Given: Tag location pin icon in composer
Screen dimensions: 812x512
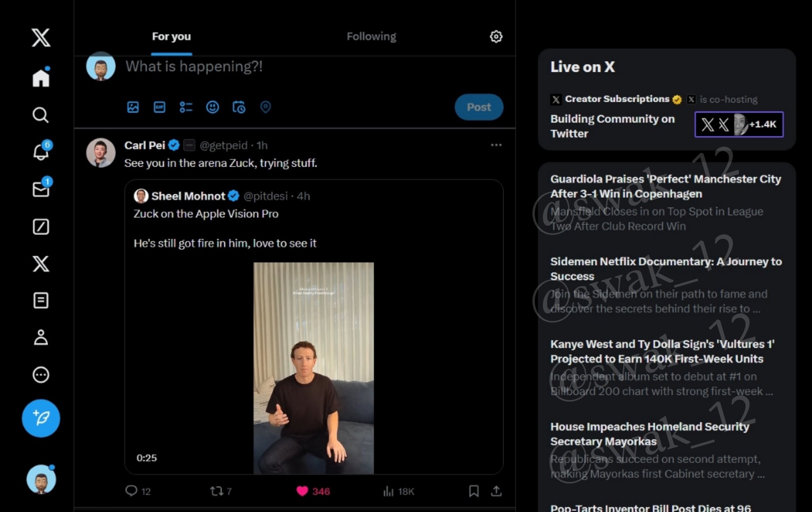Looking at the screenshot, I should click(x=266, y=107).
